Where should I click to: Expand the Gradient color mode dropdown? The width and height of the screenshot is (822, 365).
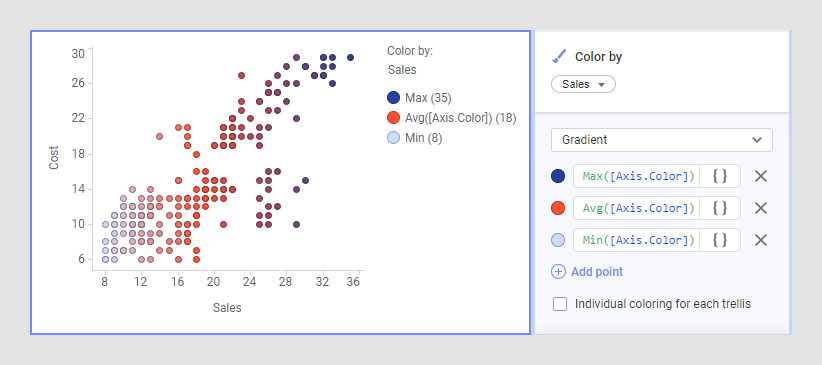[662, 140]
